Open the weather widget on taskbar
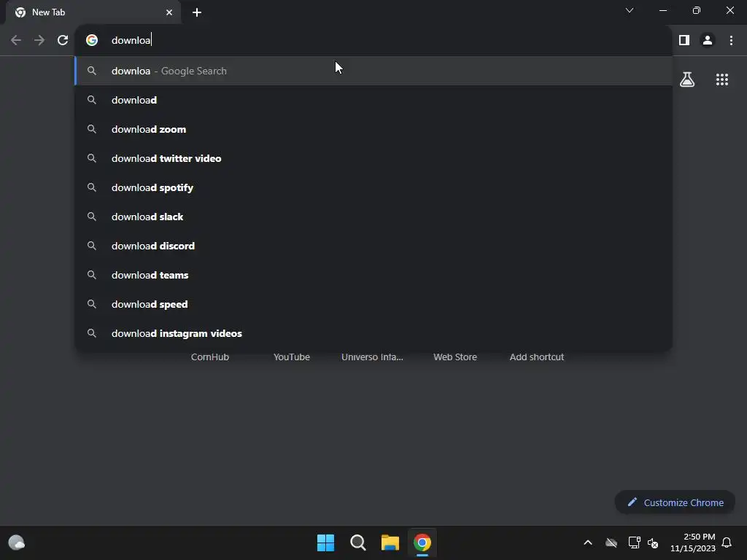 [x=17, y=542]
